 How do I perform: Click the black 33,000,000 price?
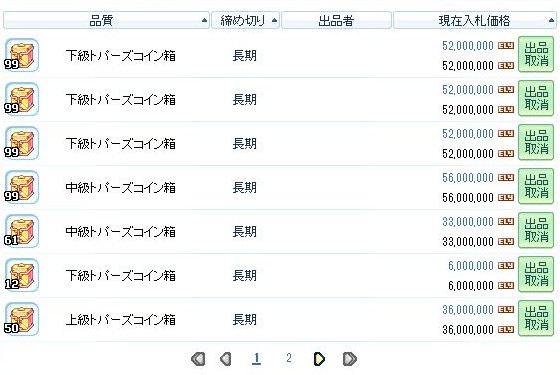pyautogui.click(x=468, y=242)
